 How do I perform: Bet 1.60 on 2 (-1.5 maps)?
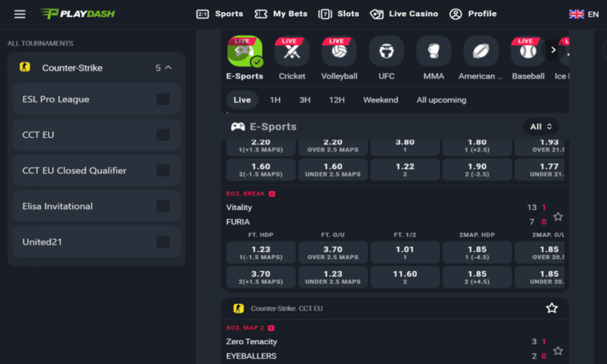261,169
